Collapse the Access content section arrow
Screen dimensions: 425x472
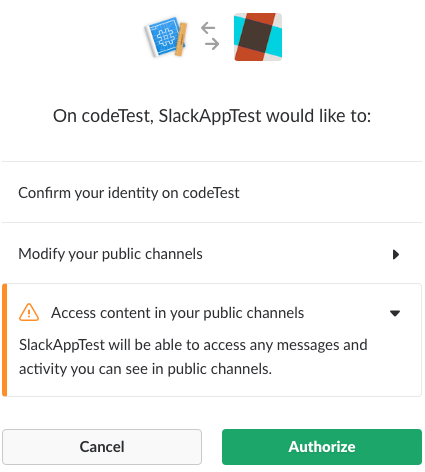[395, 313]
